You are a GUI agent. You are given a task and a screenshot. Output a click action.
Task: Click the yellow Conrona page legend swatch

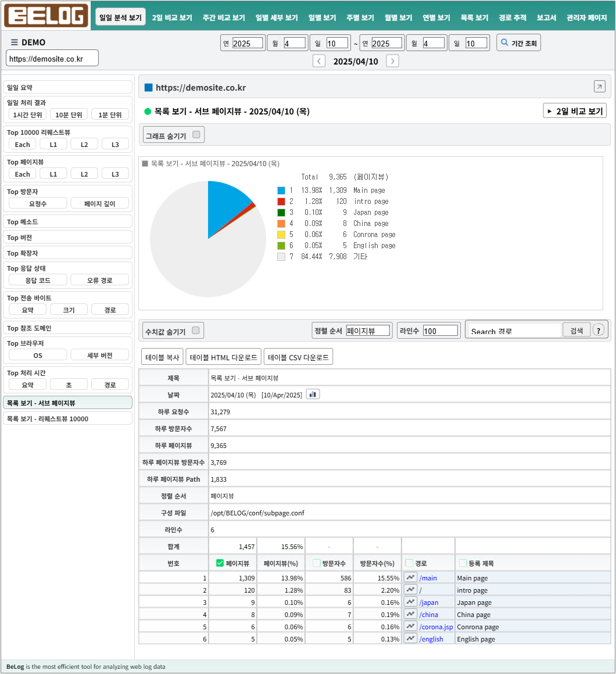point(281,235)
